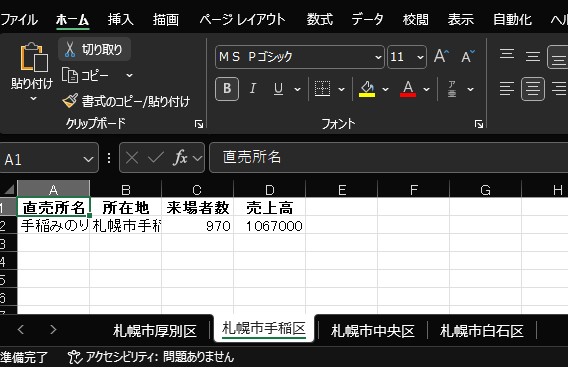Switch to the 札幌市中央区 sheet tab
This screenshot has height=367, width=568.
point(373,330)
